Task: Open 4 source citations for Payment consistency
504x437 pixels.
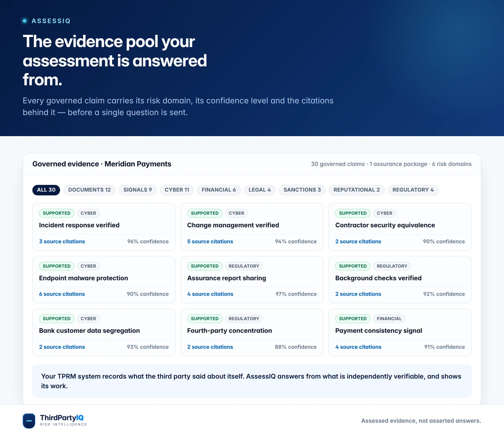Action: coord(358,347)
